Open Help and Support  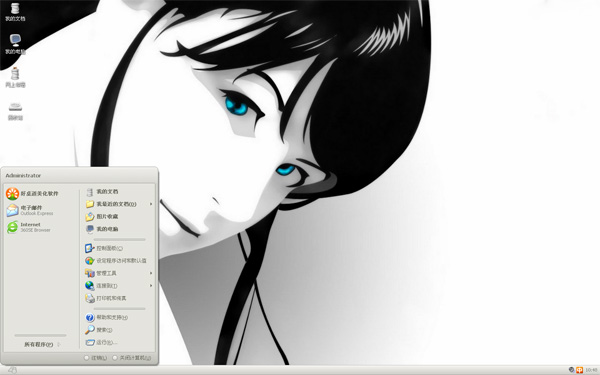point(106,317)
